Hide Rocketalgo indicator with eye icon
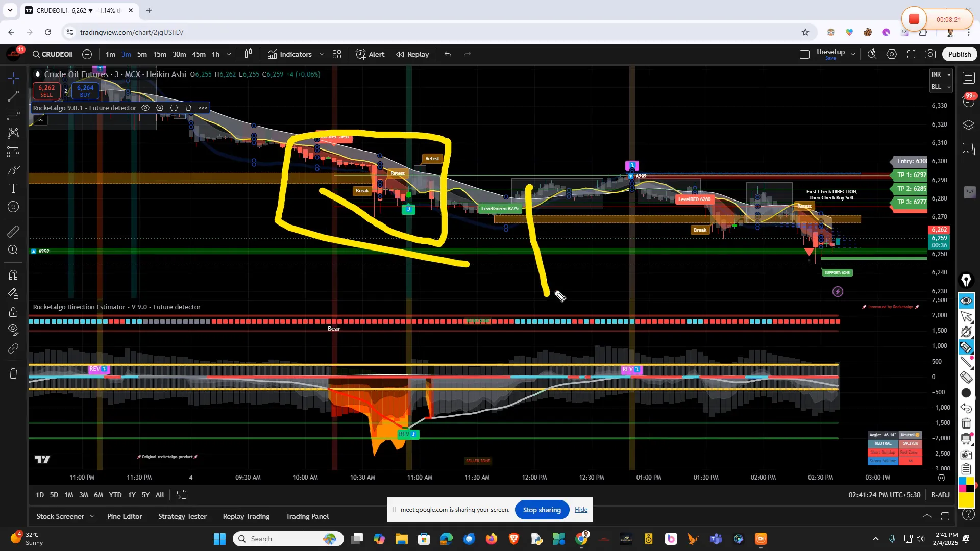This screenshot has height=551, width=980. click(x=145, y=108)
